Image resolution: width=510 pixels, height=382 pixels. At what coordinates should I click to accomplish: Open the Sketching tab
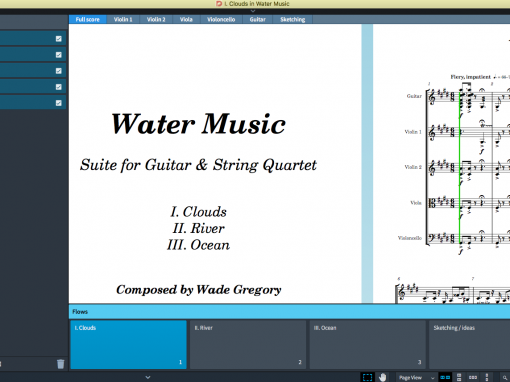tap(292, 19)
